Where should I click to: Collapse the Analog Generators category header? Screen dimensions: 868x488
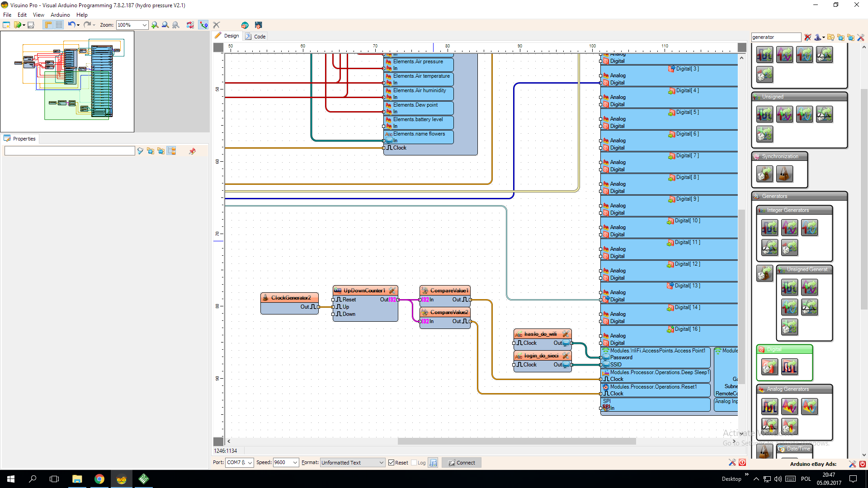794,389
